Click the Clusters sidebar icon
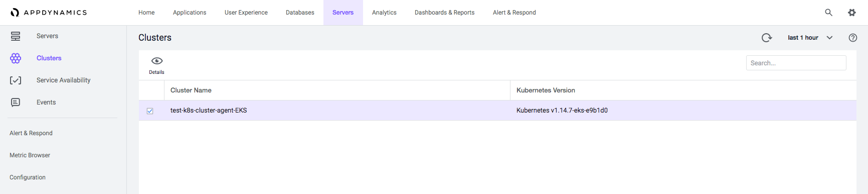Screen dimensions: 868x194 click(16, 58)
